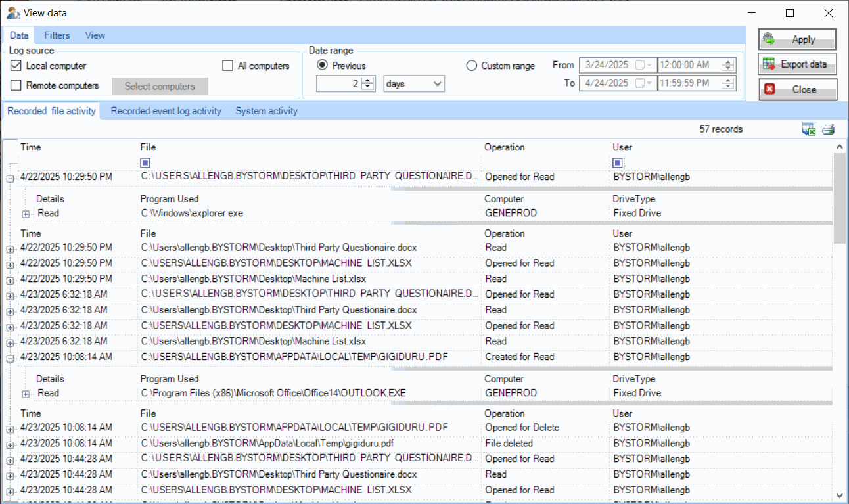Click Fixed Drive in the OUTLOOK.EXE detail row
The width and height of the screenshot is (849, 504).
coord(637,393)
